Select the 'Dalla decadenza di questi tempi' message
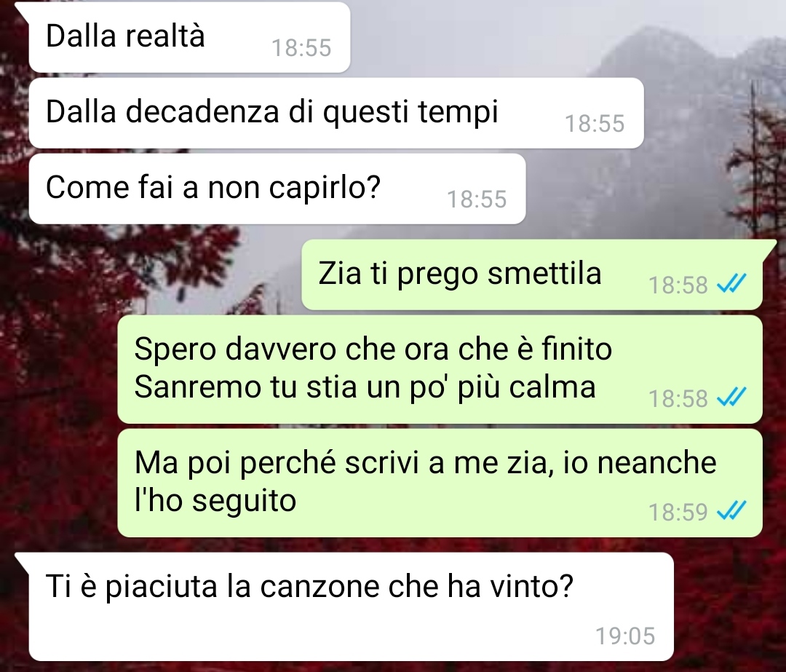Viewport: 786px width, 672px height. pyautogui.click(x=336, y=113)
